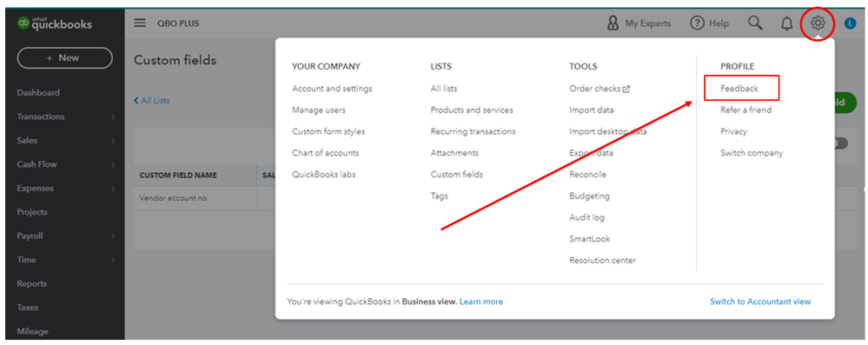
Task: Select Switch company
Action: point(752,153)
